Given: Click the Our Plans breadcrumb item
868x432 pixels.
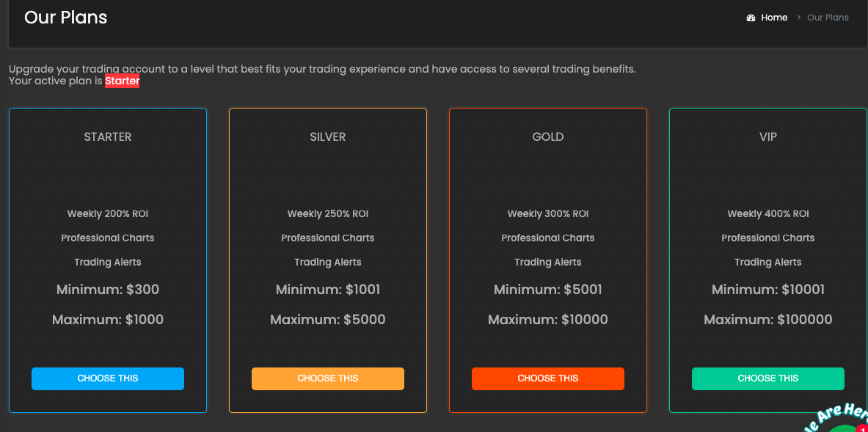Looking at the screenshot, I should click(828, 18).
